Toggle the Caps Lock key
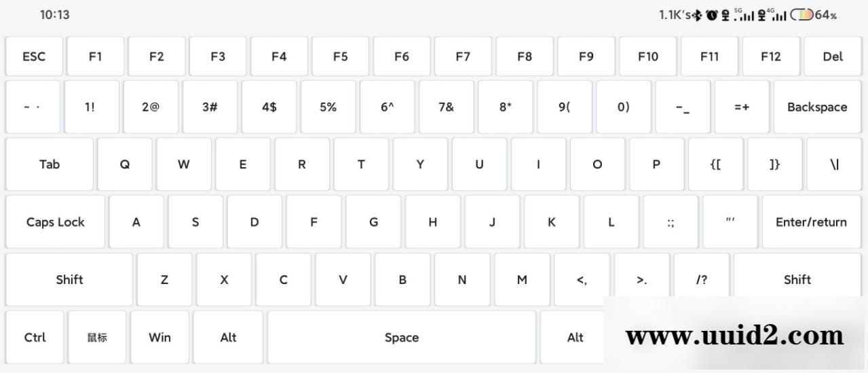This screenshot has height=373, width=868. pos(56,222)
